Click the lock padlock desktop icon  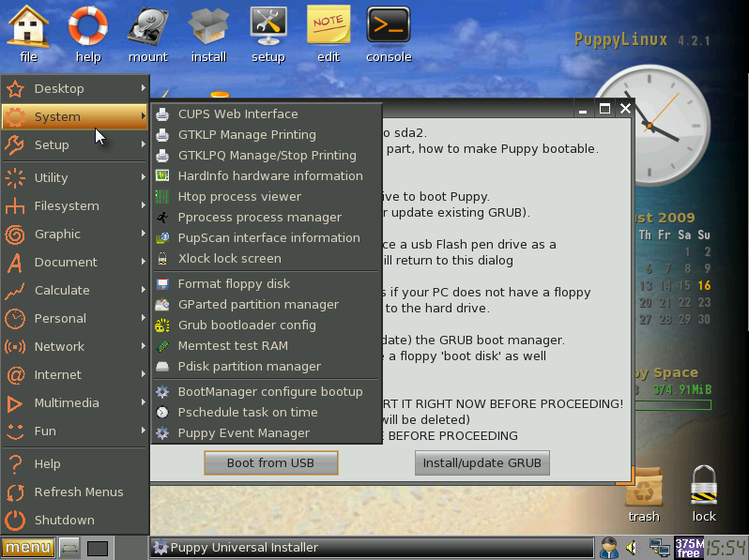tap(704, 494)
